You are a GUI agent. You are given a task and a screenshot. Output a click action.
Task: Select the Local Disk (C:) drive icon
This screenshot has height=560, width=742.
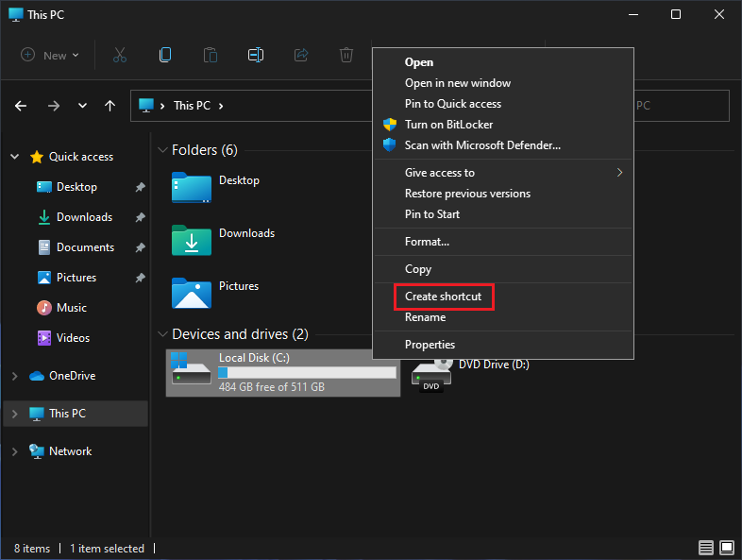pos(191,368)
